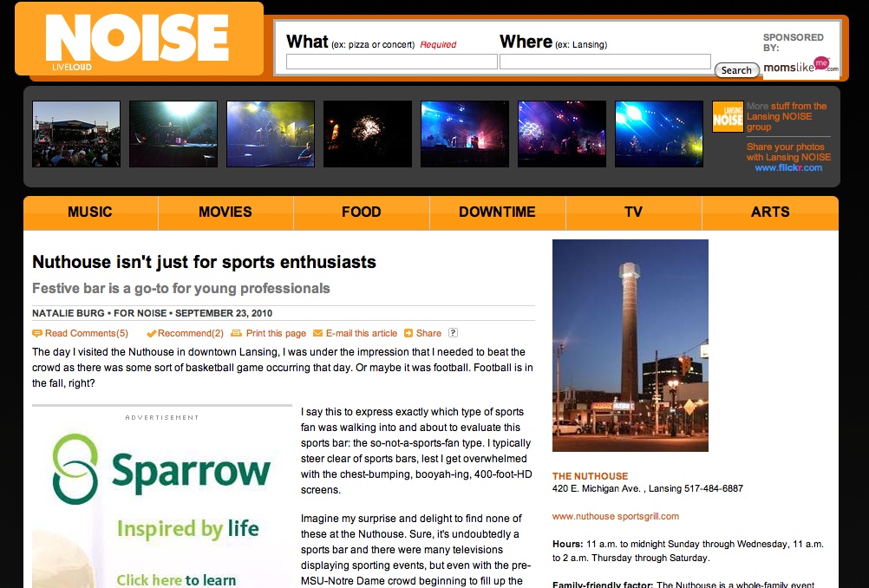
Task: Click the question mark help icon after Share
Action: 453,333
